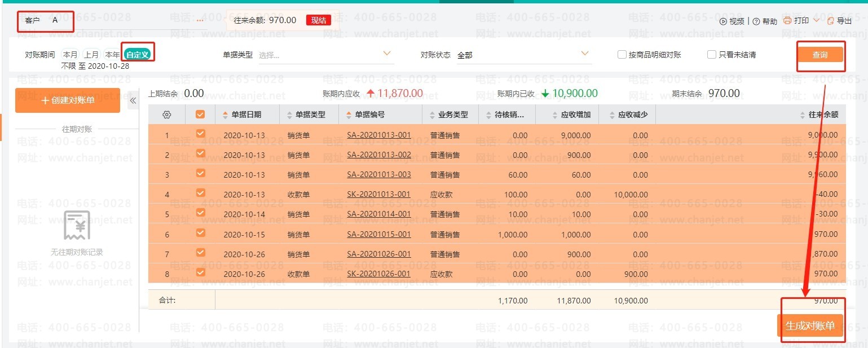Open document link SA-20201026-001
The height and width of the screenshot is (348, 868).
pos(379,254)
